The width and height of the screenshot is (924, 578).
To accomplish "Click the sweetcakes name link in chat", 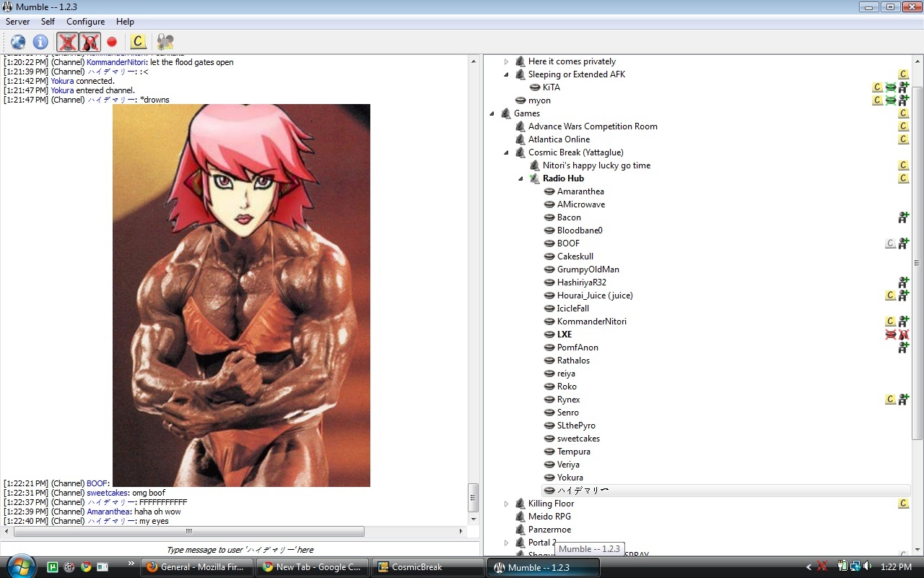I will point(107,493).
